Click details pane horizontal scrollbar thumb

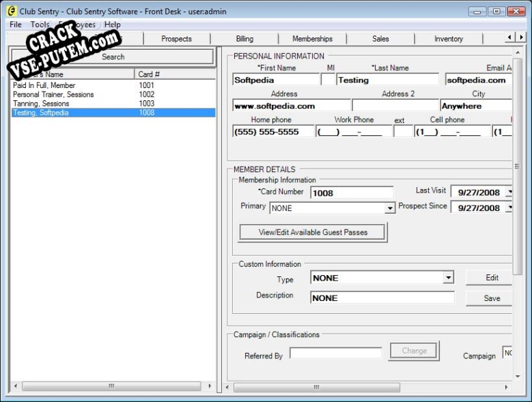(x=317, y=387)
